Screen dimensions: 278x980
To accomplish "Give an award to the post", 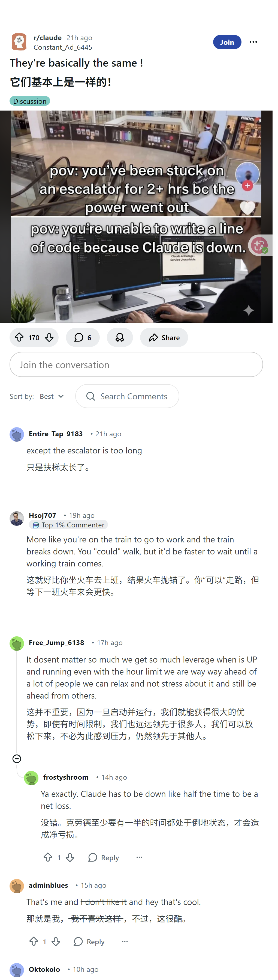I will 120,337.
